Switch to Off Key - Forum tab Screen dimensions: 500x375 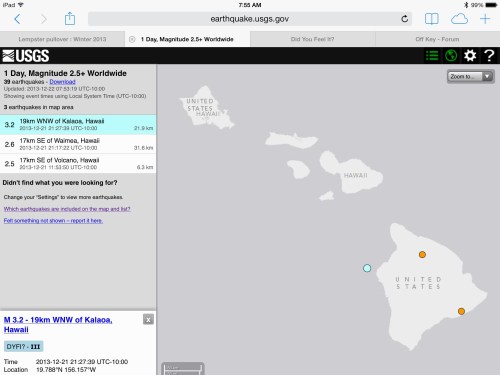pos(437,39)
